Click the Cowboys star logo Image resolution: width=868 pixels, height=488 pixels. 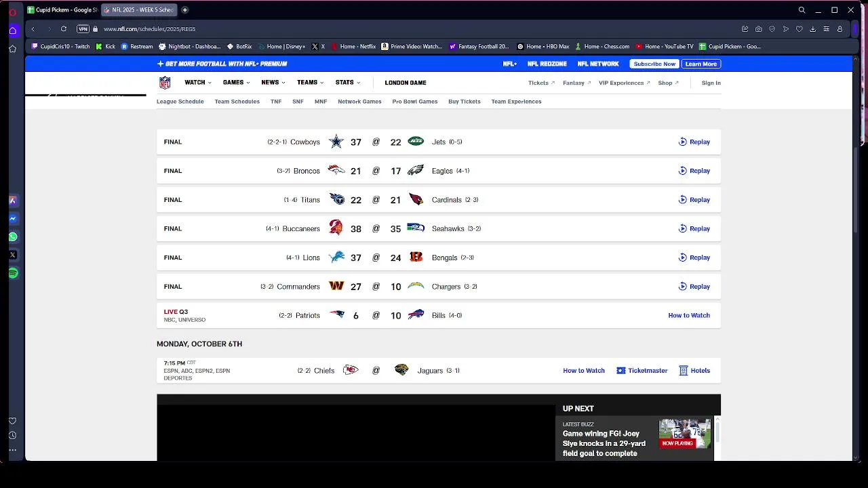point(336,142)
